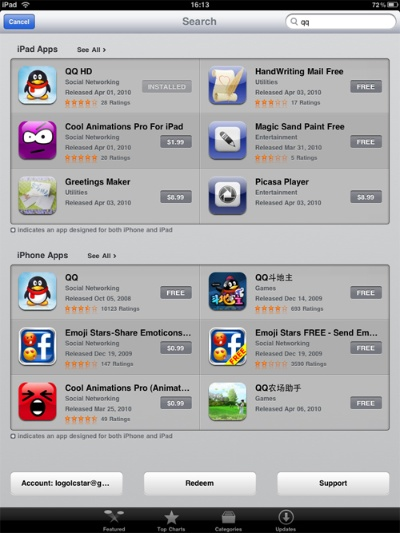Open the HandWriting Mail Free scroll icon
The height and width of the screenshot is (533, 400).
227,85
